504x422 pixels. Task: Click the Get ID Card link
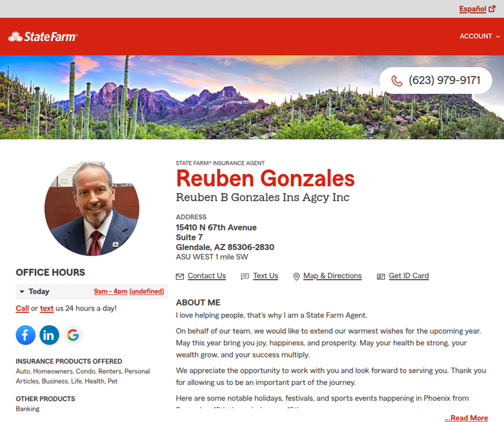tap(409, 276)
